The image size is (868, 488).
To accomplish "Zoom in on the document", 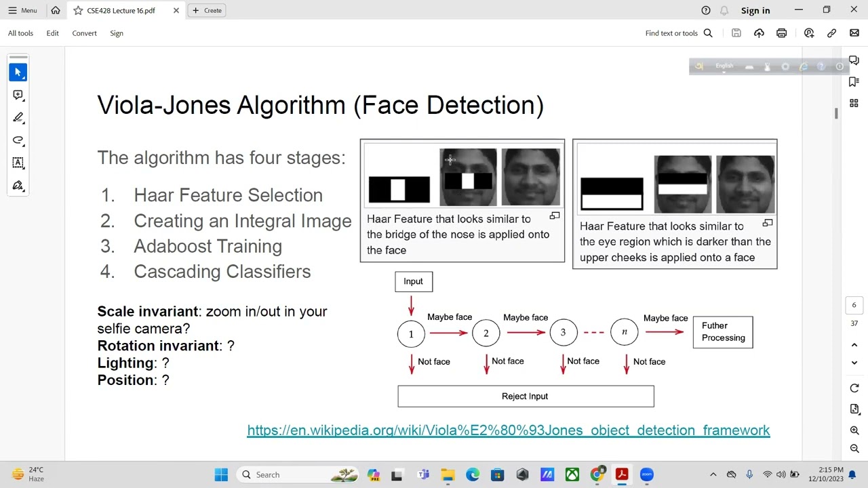I will click(854, 431).
